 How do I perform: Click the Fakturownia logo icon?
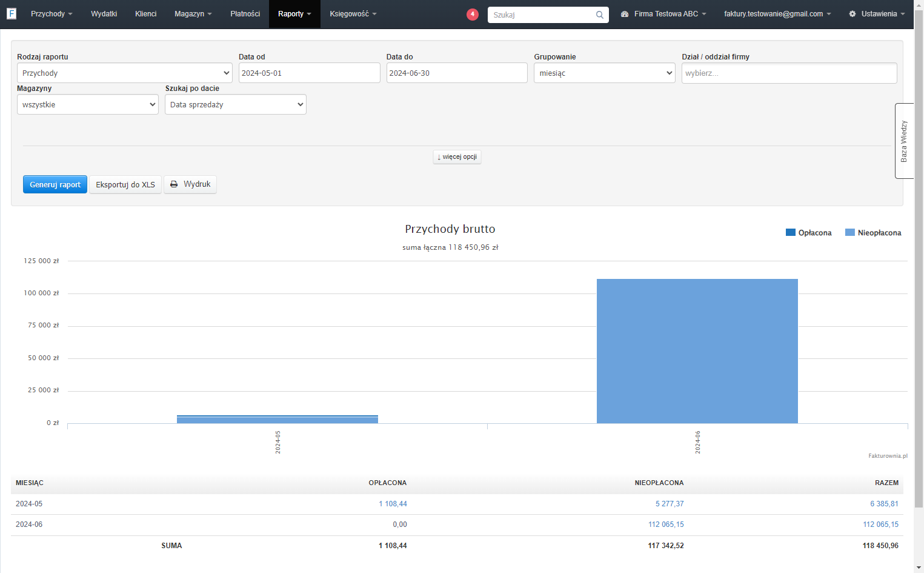coord(12,13)
